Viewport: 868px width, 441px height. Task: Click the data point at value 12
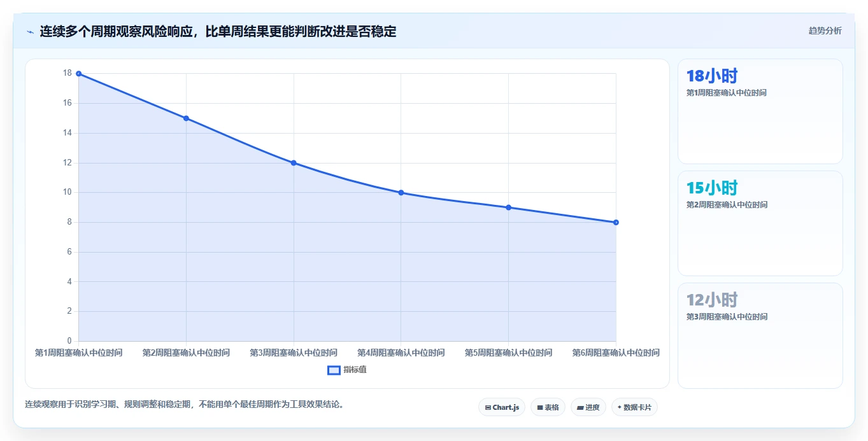pyautogui.click(x=294, y=163)
